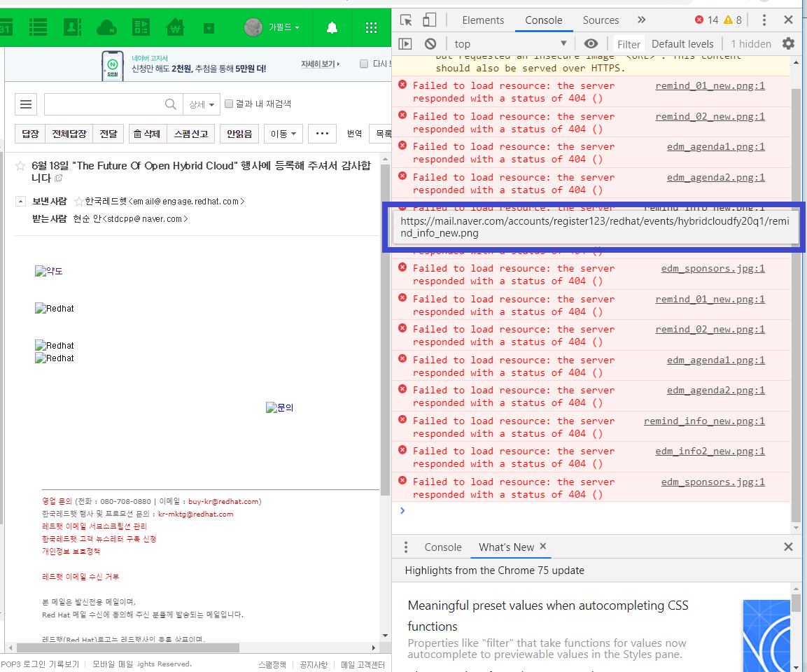Screen dimensions: 807x672
Task: Open the drawer three-dot menu
Action: point(406,547)
